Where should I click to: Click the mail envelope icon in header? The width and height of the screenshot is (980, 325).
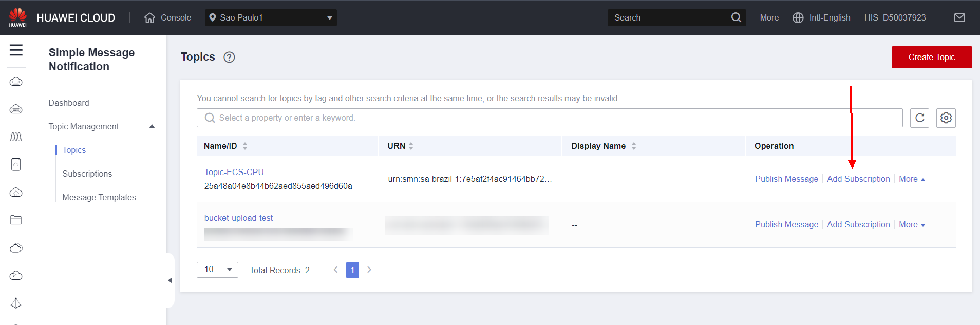point(959,18)
